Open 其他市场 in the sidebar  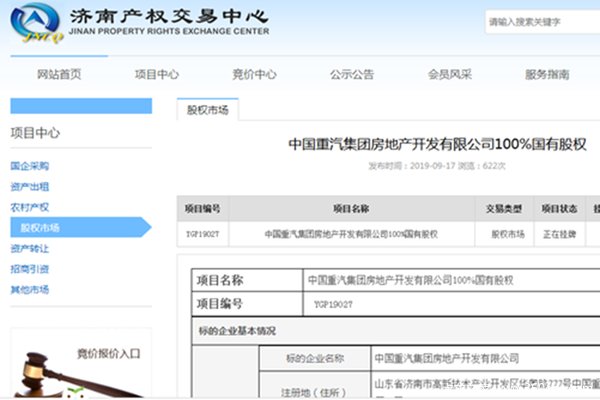(x=30, y=290)
